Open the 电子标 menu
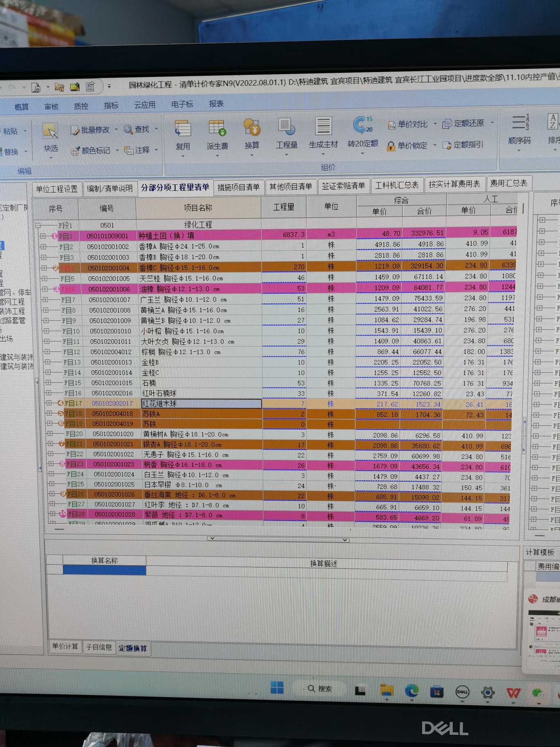The image size is (560, 747). (182, 104)
